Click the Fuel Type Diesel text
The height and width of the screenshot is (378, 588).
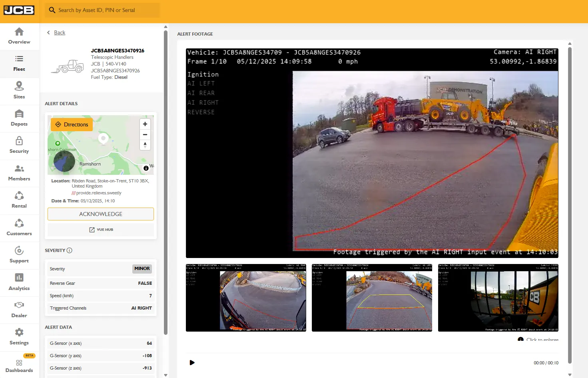pyautogui.click(x=109, y=77)
